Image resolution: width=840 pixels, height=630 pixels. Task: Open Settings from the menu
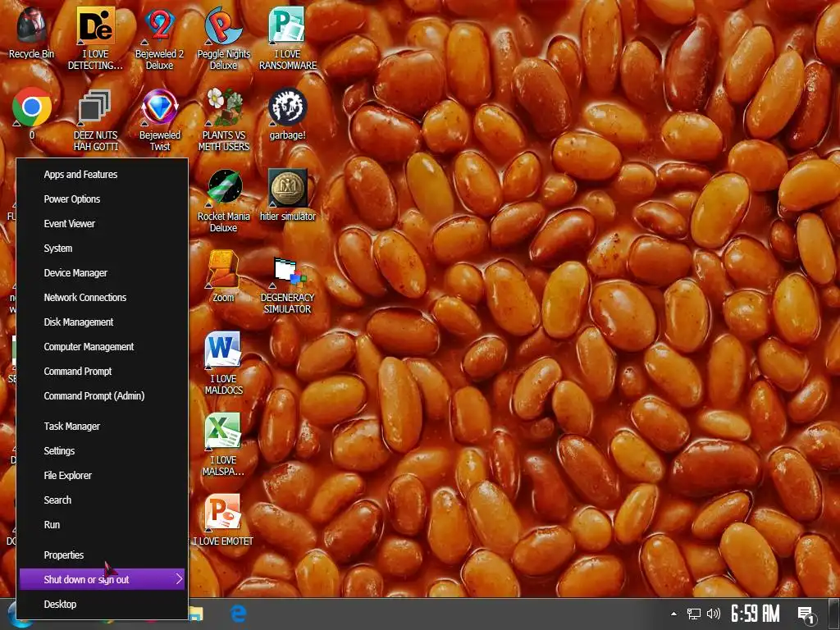pyautogui.click(x=103, y=450)
